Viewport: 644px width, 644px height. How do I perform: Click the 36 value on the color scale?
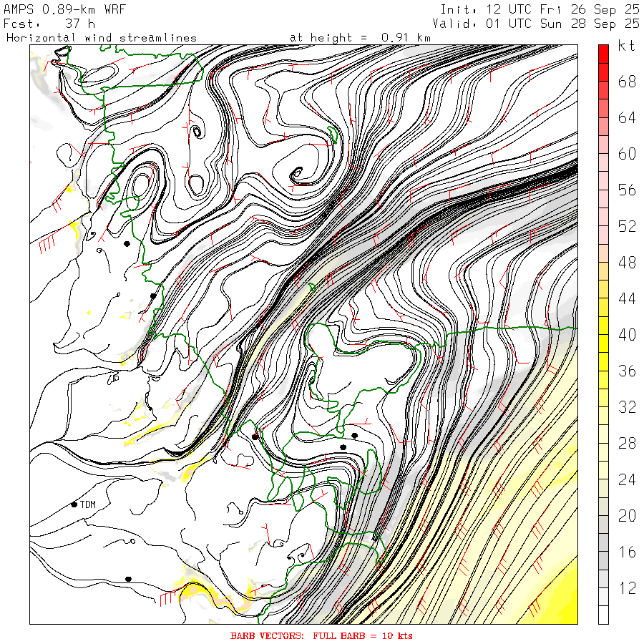tap(627, 371)
